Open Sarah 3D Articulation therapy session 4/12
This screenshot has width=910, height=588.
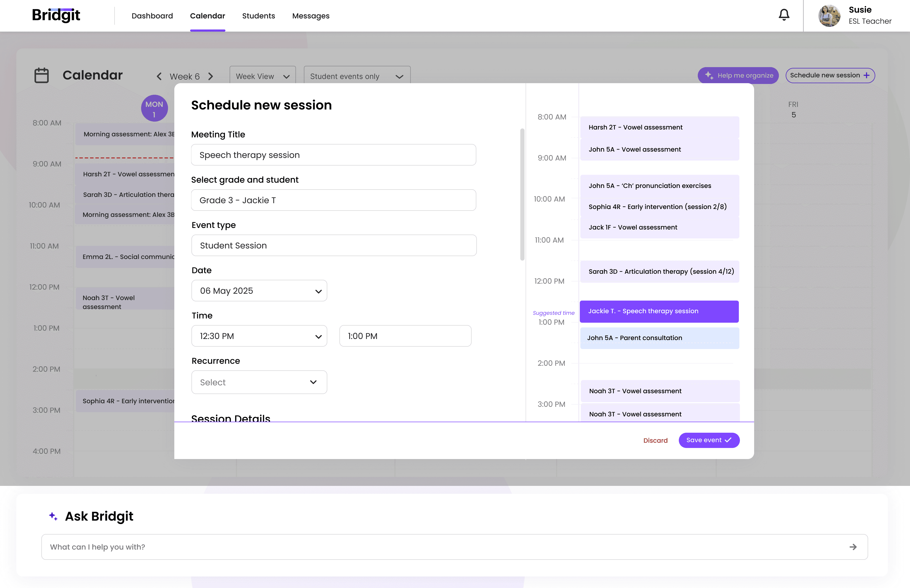tap(660, 271)
